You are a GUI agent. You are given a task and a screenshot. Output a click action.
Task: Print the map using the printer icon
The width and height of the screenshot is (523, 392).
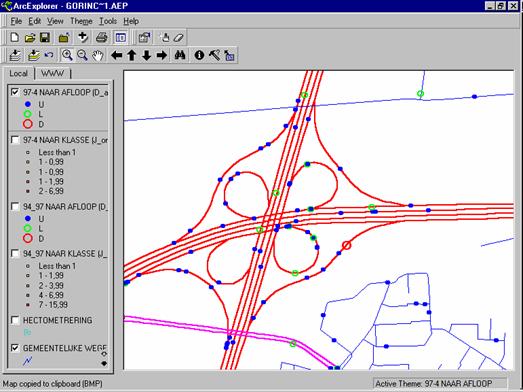point(101,37)
